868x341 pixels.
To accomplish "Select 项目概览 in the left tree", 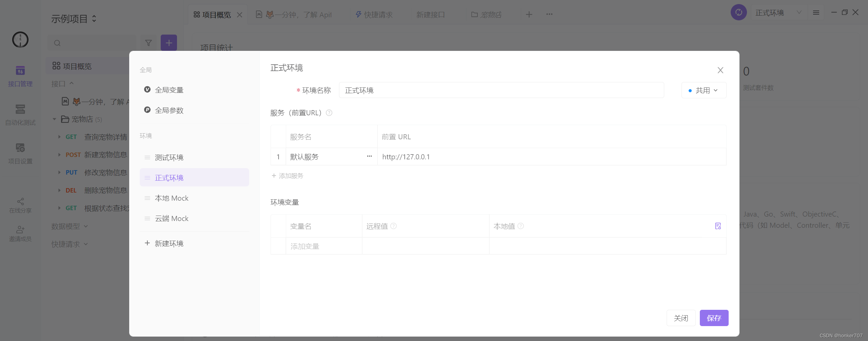I will click(x=87, y=66).
